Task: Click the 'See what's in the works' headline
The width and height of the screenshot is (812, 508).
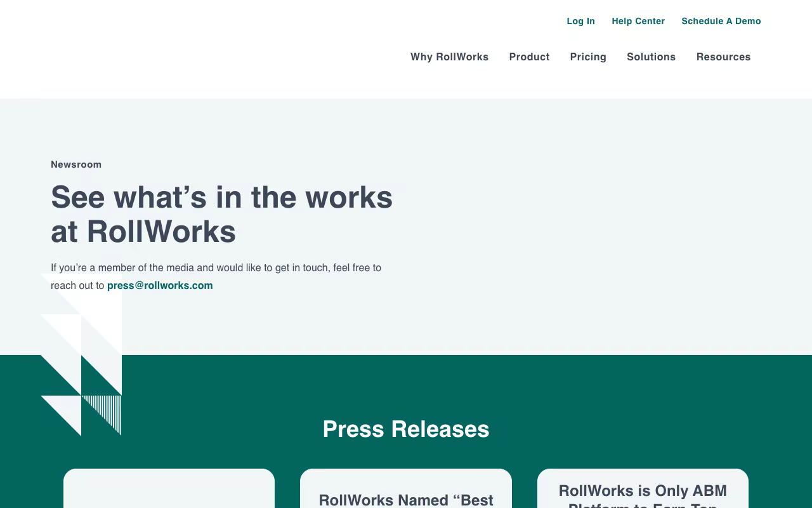Action: coord(222,214)
